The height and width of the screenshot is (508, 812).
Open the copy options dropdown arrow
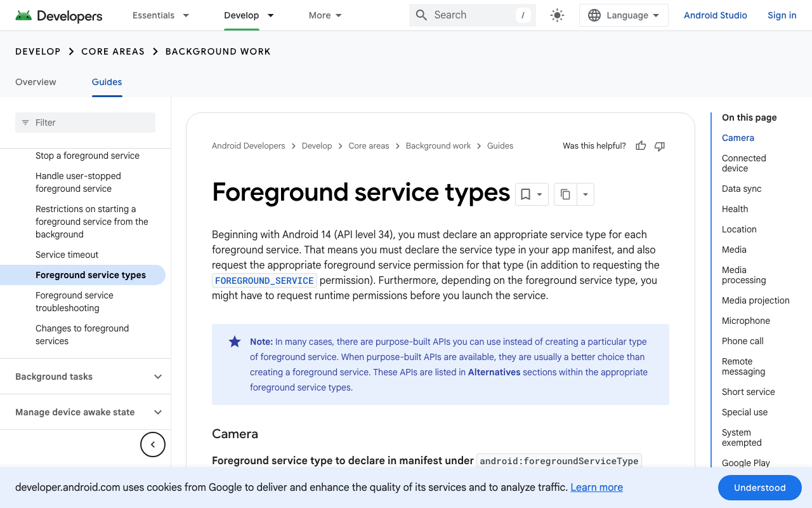pyautogui.click(x=586, y=194)
